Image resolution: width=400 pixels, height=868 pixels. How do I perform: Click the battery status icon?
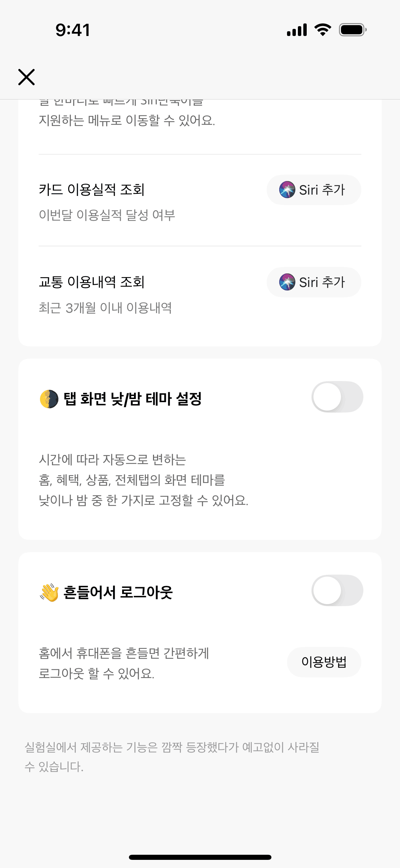(353, 30)
